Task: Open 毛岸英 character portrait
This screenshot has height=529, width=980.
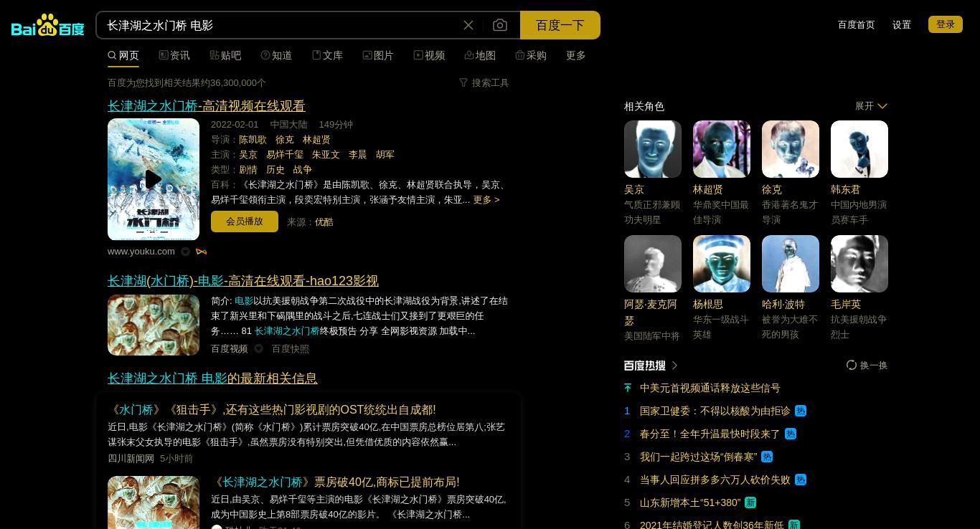Action: (859, 264)
